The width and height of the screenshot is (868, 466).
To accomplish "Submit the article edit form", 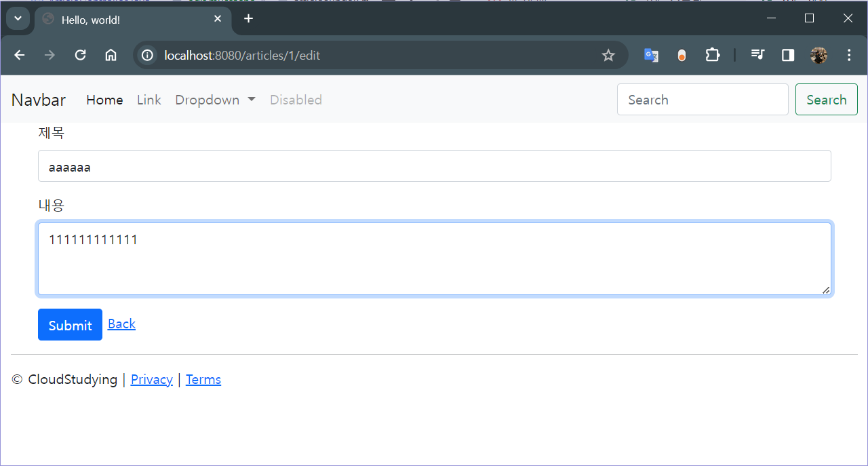I will [70, 325].
